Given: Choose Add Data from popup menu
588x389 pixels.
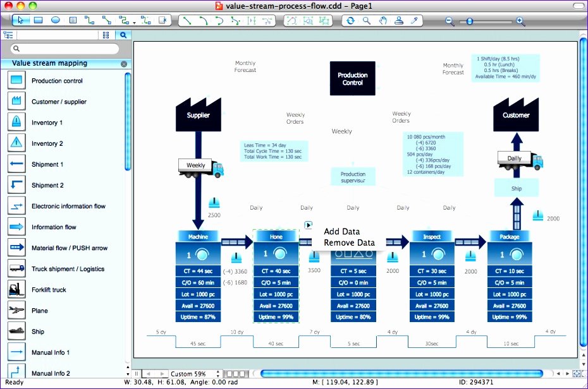Looking at the screenshot, I should (x=341, y=231).
